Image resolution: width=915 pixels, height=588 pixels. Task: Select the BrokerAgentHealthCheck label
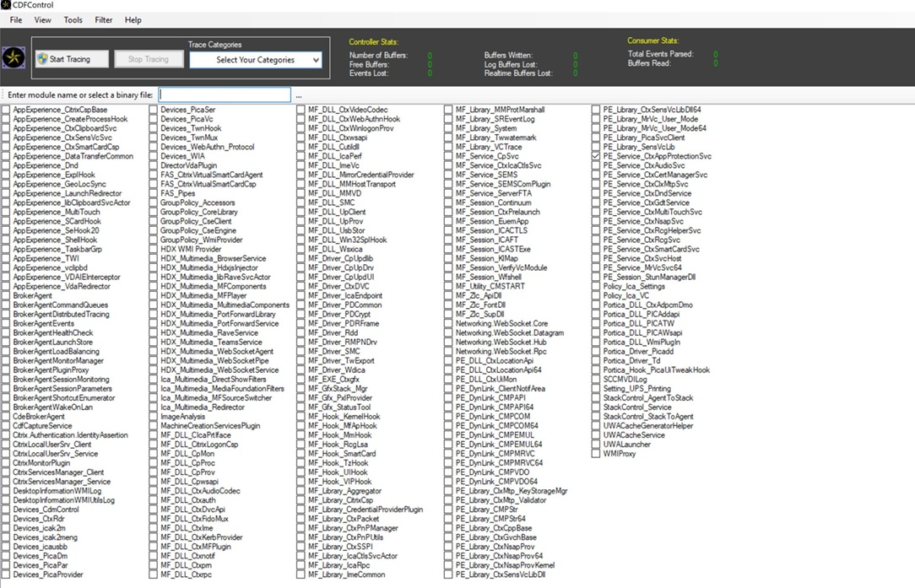click(x=53, y=333)
